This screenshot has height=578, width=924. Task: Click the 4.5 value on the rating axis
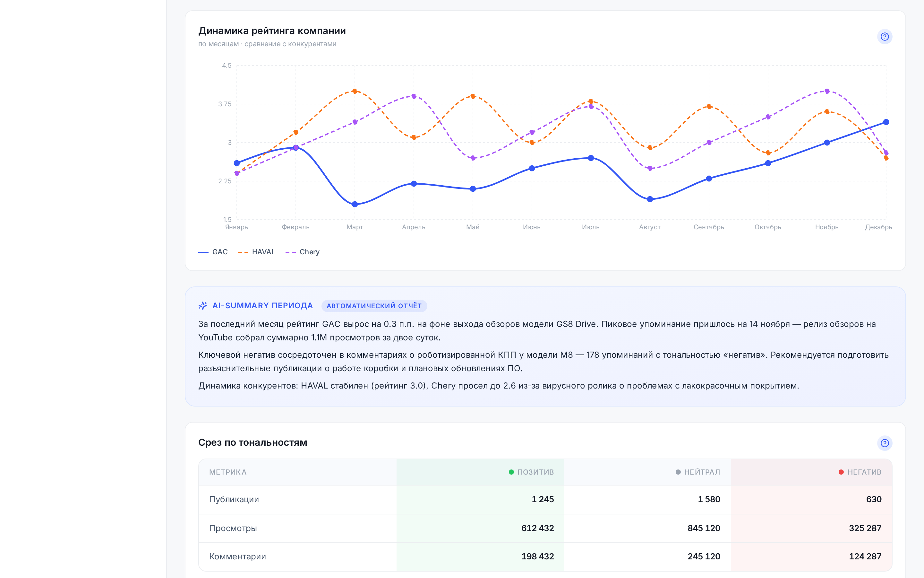point(227,66)
